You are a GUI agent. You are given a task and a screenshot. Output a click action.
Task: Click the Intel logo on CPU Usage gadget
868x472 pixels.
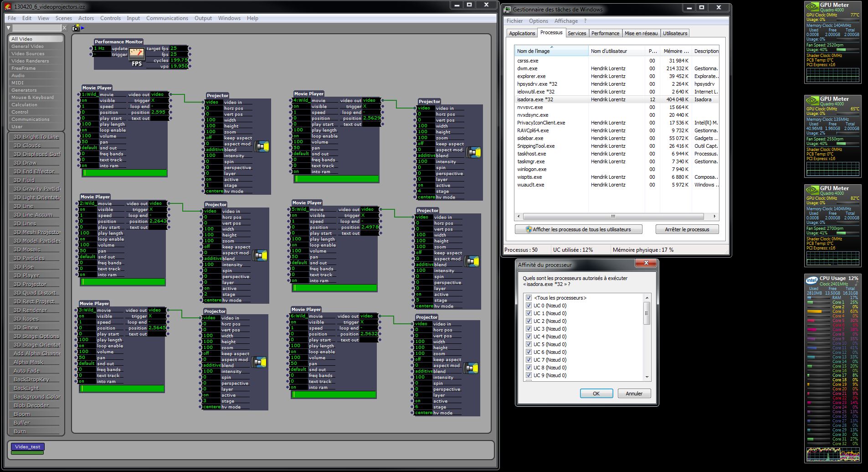coord(812,280)
